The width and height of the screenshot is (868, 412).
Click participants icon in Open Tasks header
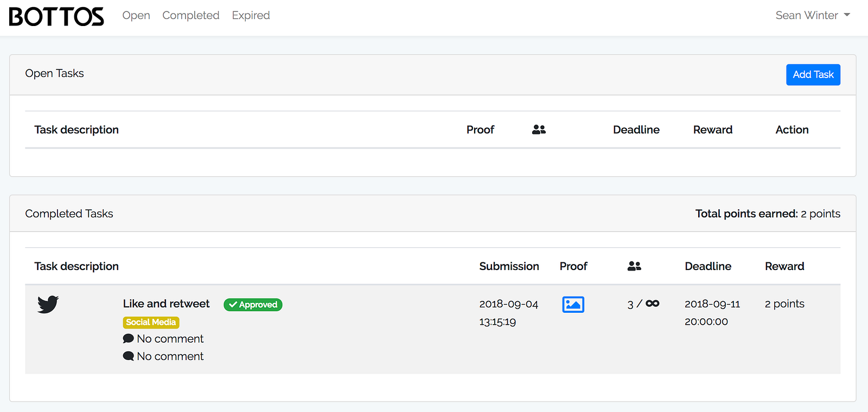pos(539,130)
